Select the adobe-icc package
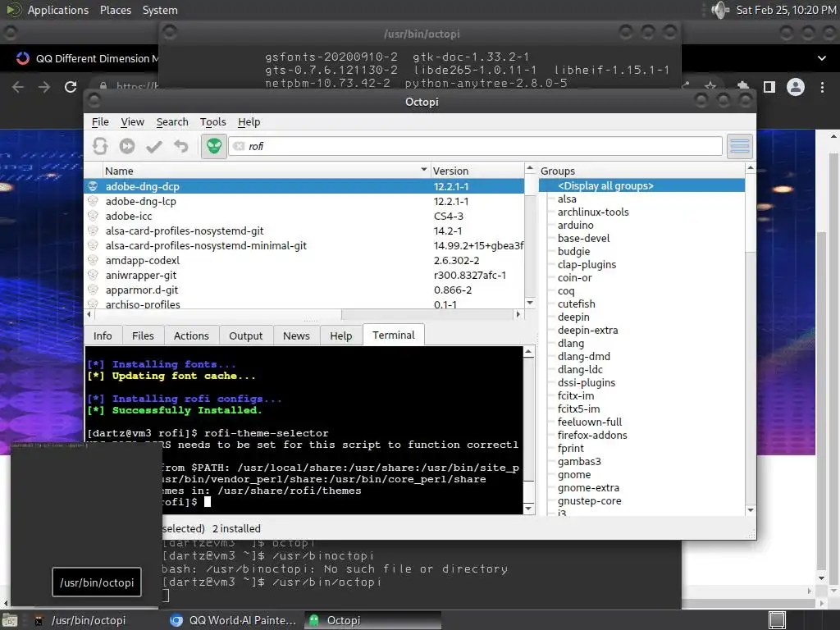The height and width of the screenshot is (630, 840). click(304, 216)
